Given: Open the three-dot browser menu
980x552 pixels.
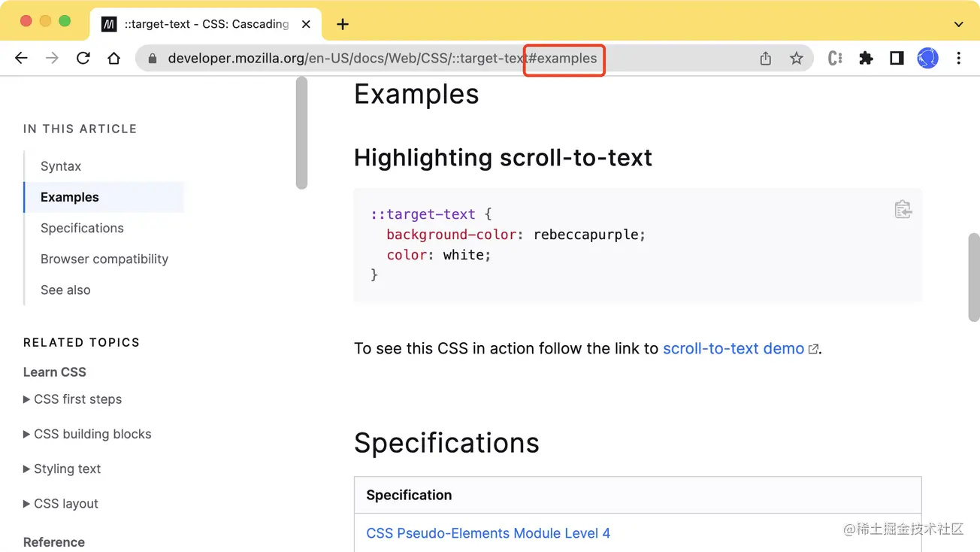Looking at the screenshot, I should [x=959, y=58].
